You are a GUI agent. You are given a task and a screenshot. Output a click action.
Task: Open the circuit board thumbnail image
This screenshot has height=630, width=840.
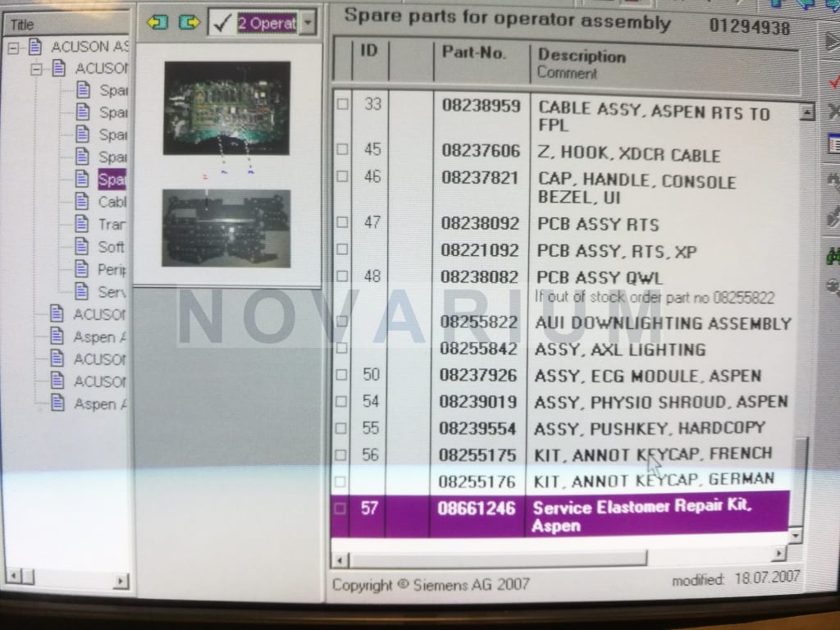click(x=227, y=108)
